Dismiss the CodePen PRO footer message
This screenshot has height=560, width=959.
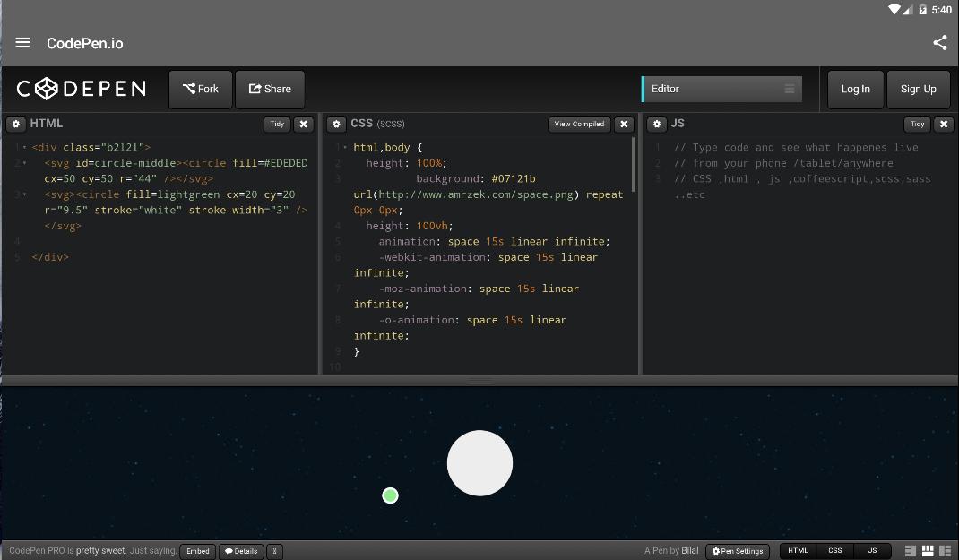click(x=274, y=551)
